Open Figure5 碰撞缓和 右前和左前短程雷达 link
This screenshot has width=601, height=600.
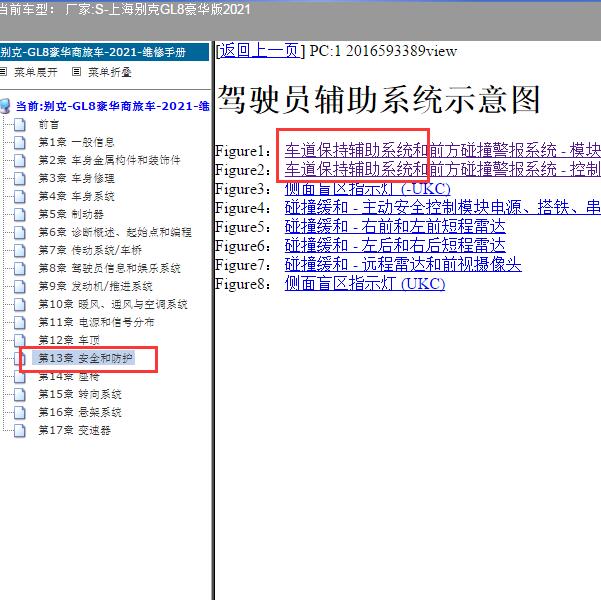tap(395, 226)
